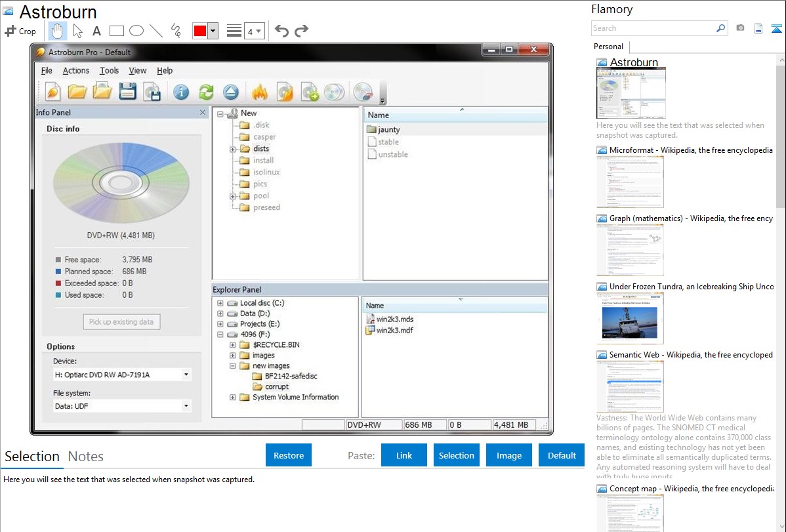Screen dimensions: 786x532
Task: Open the Actions menu
Action: pyautogui.click(x=75, y=71)
